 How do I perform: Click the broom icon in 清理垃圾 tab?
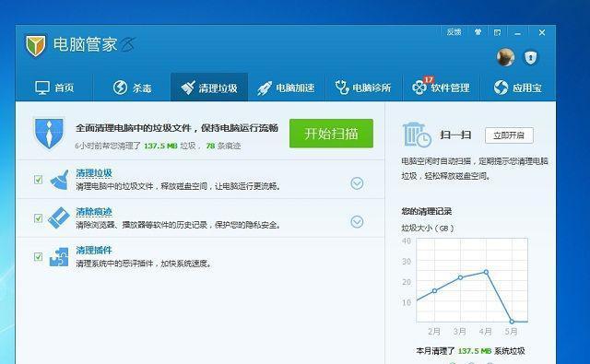(x=188, y=88)
